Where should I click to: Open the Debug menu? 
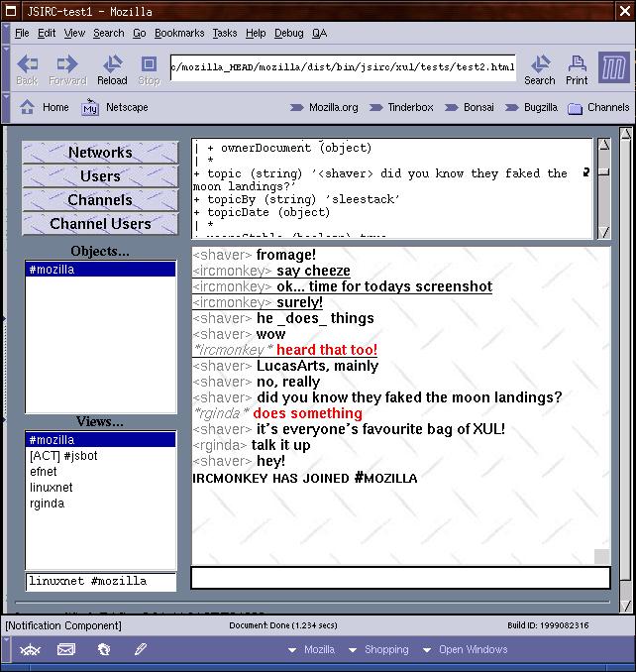(288, 33)
